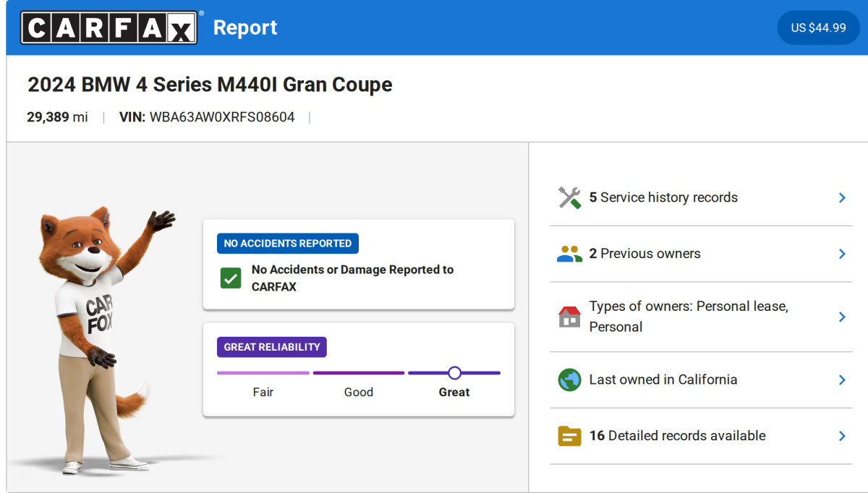Click the GREAT RELIABILITY badge

pyautogui.click(x=271, y=347)
